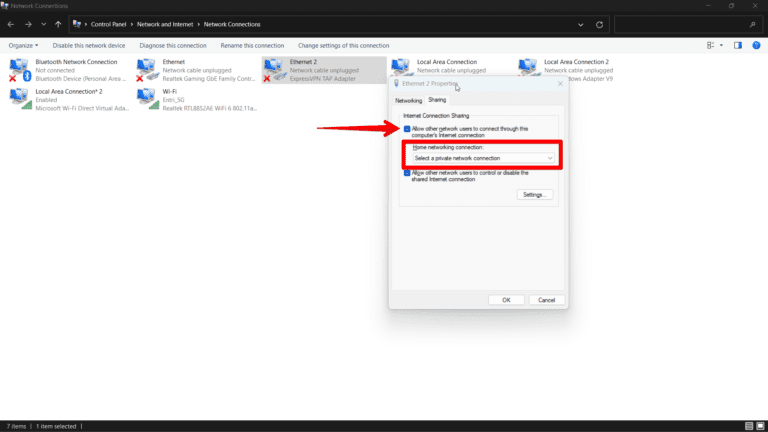Click ExpressVPN TAP Adapter text
This screenshot has width=768, height=432.
323,78
